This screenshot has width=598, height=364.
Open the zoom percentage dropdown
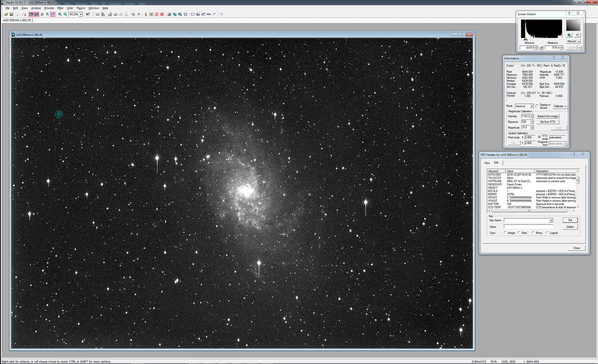click(x=81, y=14)
